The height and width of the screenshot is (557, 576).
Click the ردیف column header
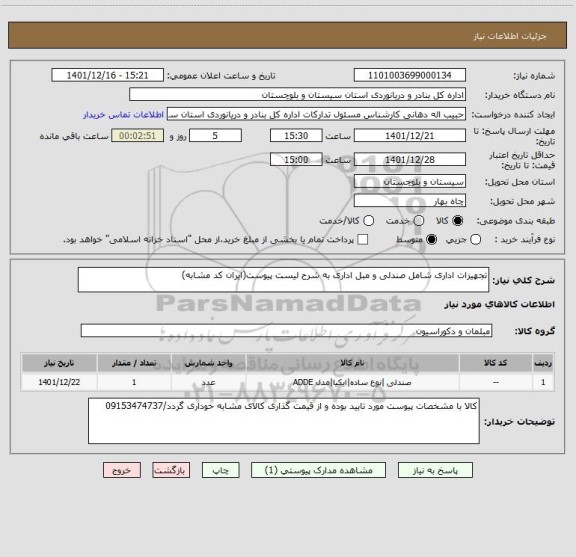pos(543,363)
